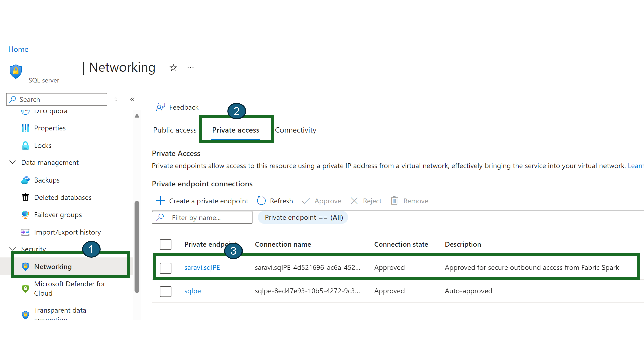The width and height of the screenshot is (644, 362).
Task: Select the checkbox next to saravi.sqlPE
Action: [x=166, y=267]
